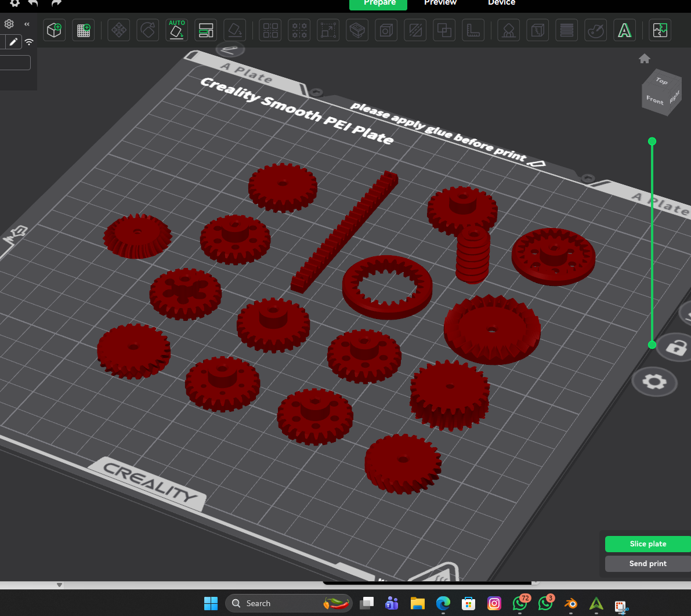Reset the camera with the home icon
691x616 pixels.
[x=644, y=59]
